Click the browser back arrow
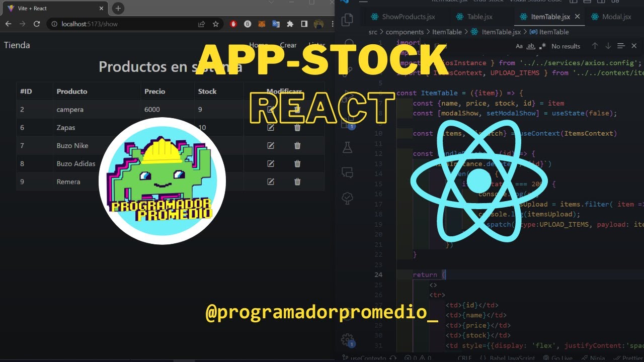Viewport: 644px width, 362px height. [x=8, y=24]
